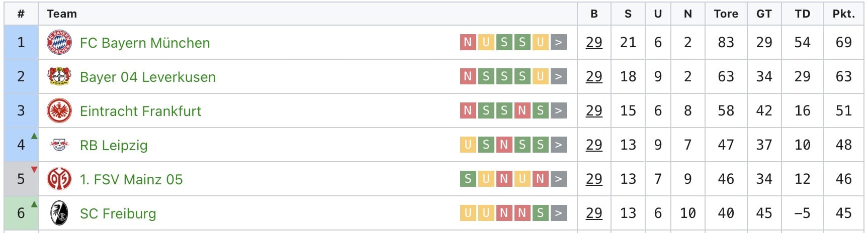Expand SC Freiburg form with > arrow
868x233 pixels.
pyautogui.click(x=558, y=213)
